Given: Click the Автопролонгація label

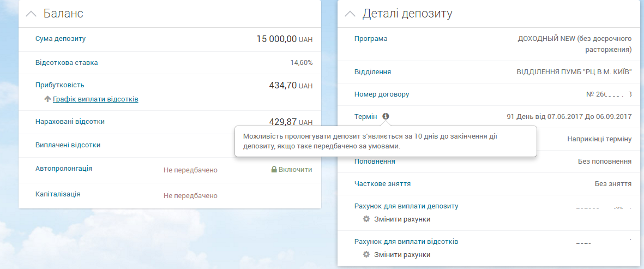Looking at the screenshot, I should (x=64, y=169).
